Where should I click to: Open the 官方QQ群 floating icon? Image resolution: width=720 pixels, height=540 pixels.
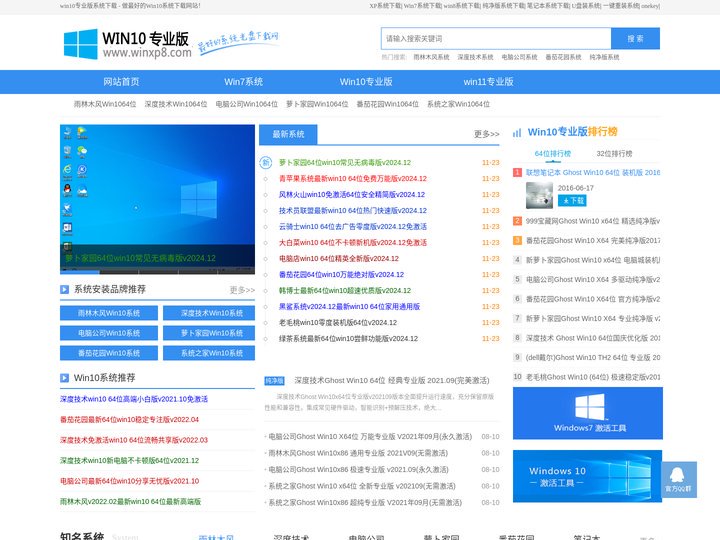click(679, 479)
